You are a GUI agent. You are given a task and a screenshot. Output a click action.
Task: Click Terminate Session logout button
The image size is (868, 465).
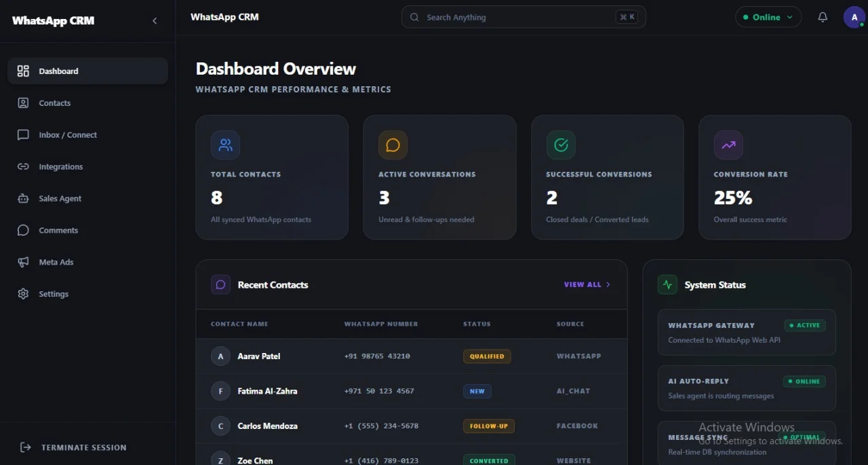click(73, 447)
